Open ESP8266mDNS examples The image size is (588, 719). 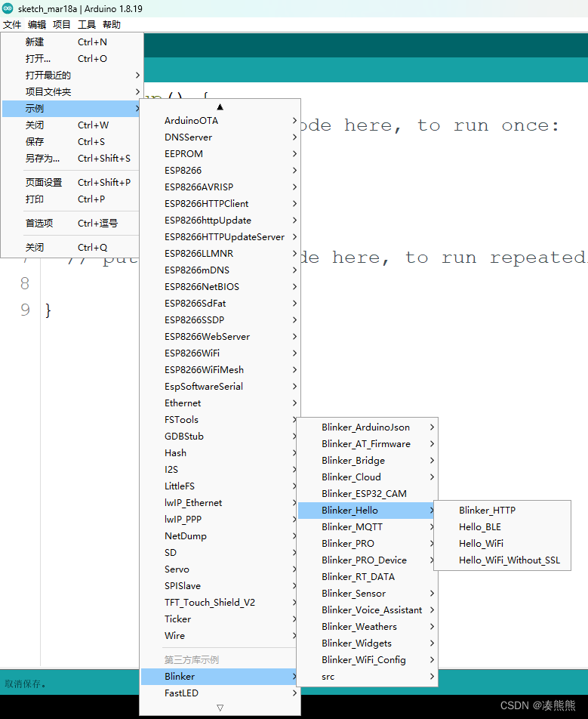220,270
